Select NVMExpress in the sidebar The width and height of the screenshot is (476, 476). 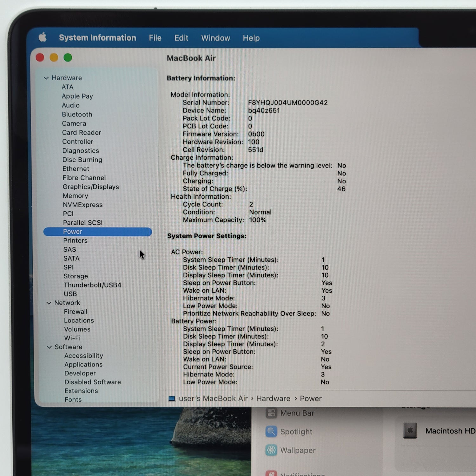coord(83,205)
